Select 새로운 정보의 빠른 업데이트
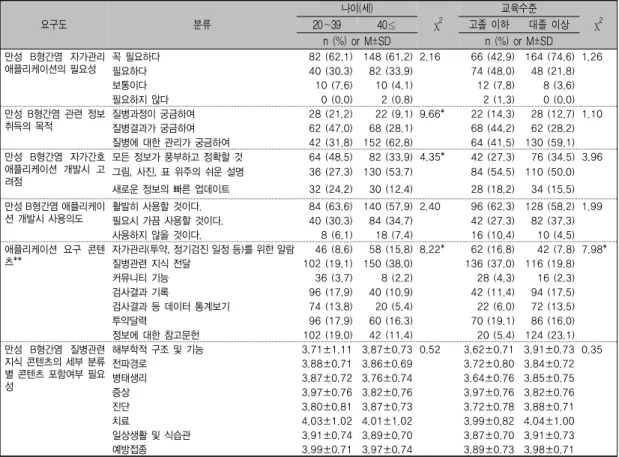The height and width of the screenshot is (457, 619). pyautogui.click(x=171, y=189)
